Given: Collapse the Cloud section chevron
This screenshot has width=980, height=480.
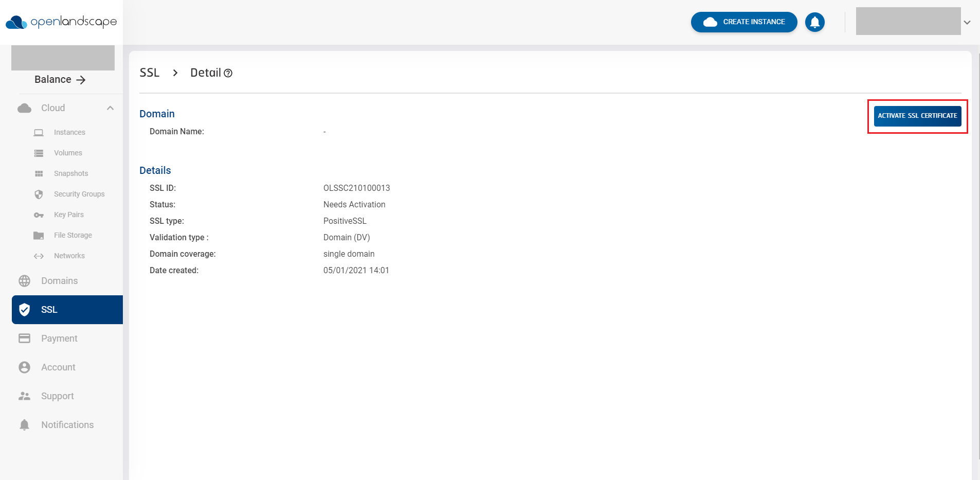Looking at the screenshot, I should pos(110,108).
